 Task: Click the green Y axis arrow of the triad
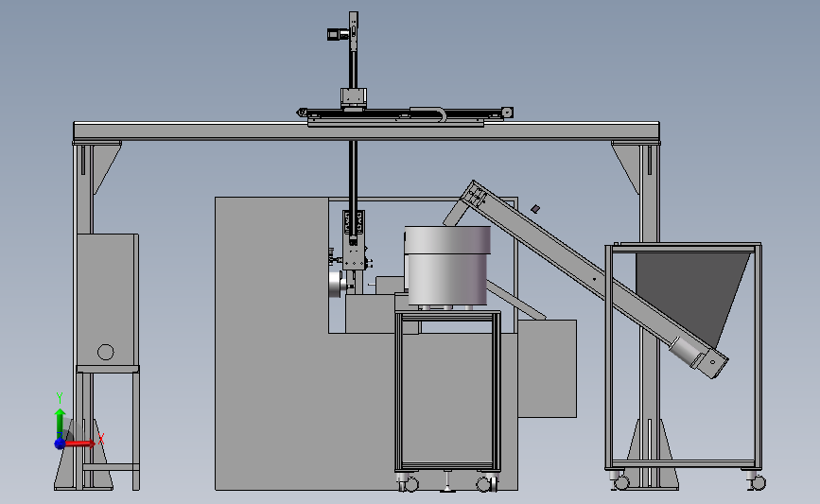click(x=61, y=424)
